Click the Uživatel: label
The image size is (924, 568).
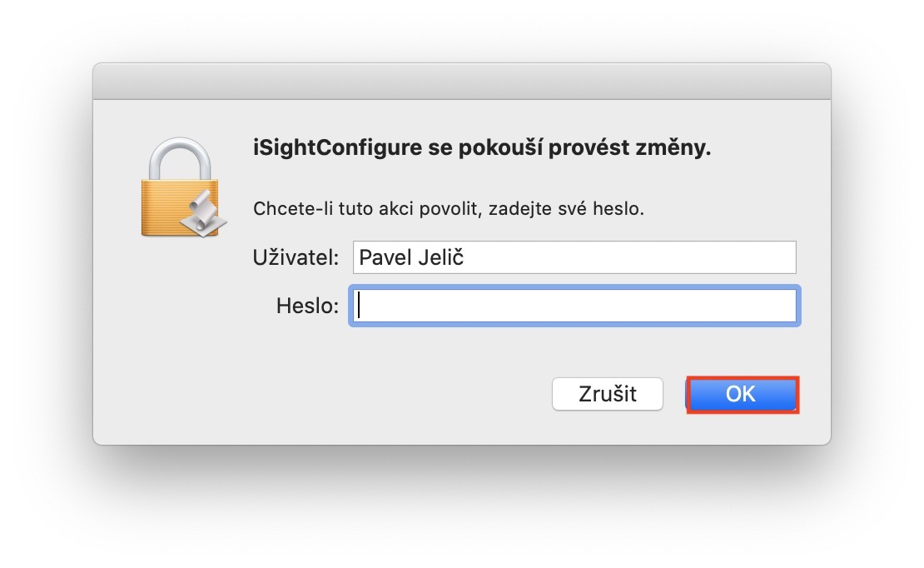click(x=296, y=258)
